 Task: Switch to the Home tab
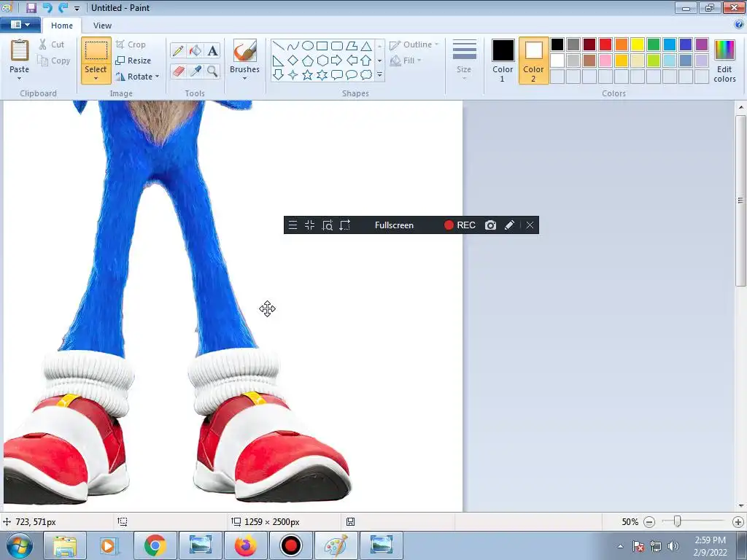click(x=62, y=26)
